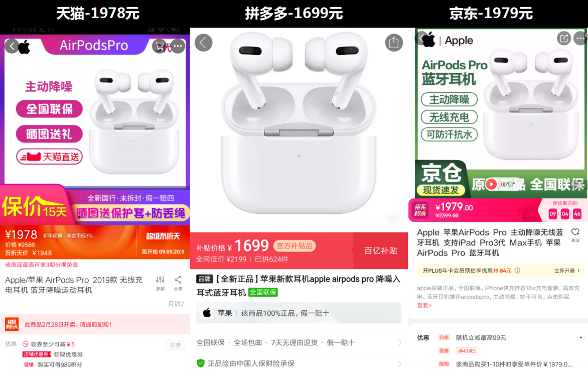Screen dimensions: 588x370
Task: Tap the JD share icon
Action: [x=563, y=38]
